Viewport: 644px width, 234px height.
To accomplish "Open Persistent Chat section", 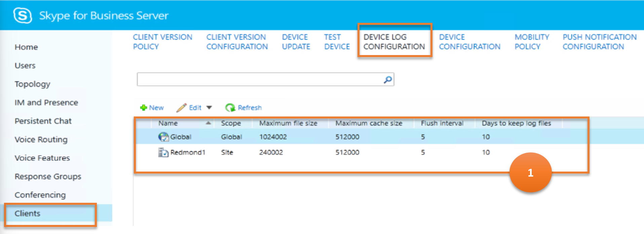I will [43, 121].
